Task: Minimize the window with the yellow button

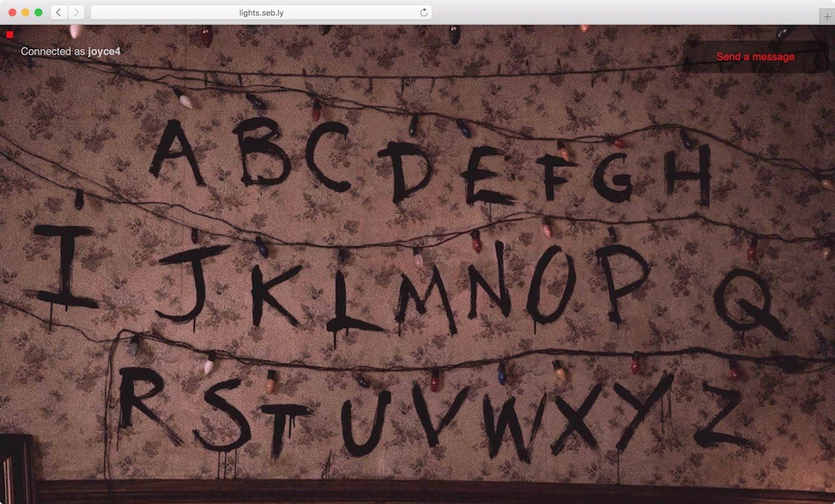Action: 25,12
